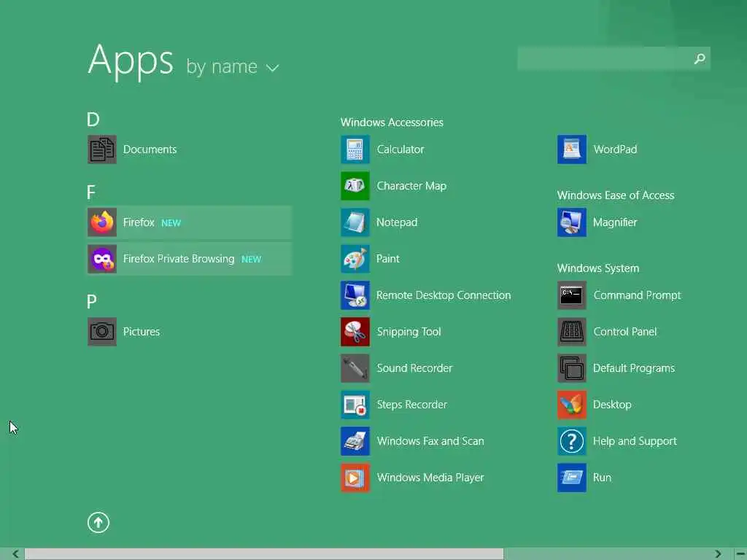Screen dimensions: 747x560
Task: Open Sound Recorder microphone icon
Action: pyautogui.click(x=355, y=368)
